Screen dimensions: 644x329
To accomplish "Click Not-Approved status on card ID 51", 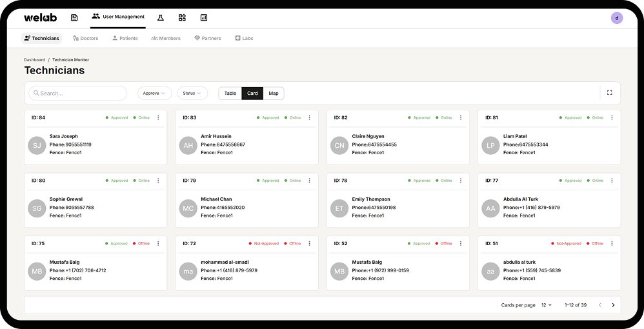I will pos(566,244).
